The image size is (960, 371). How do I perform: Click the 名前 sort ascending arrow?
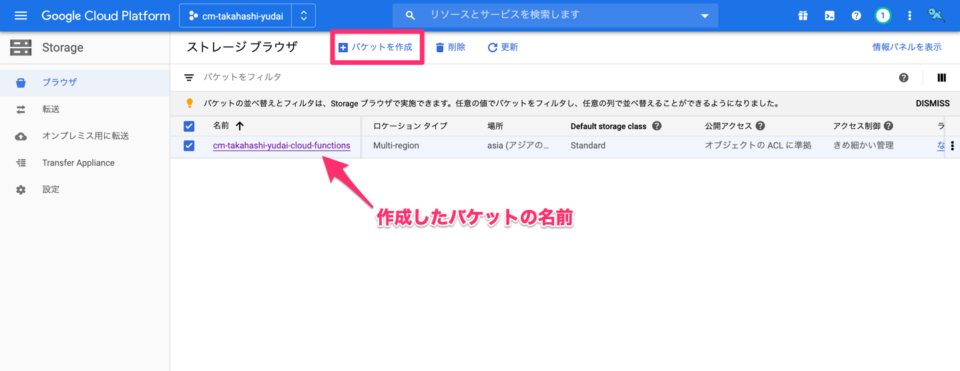(x=239, y=126)
